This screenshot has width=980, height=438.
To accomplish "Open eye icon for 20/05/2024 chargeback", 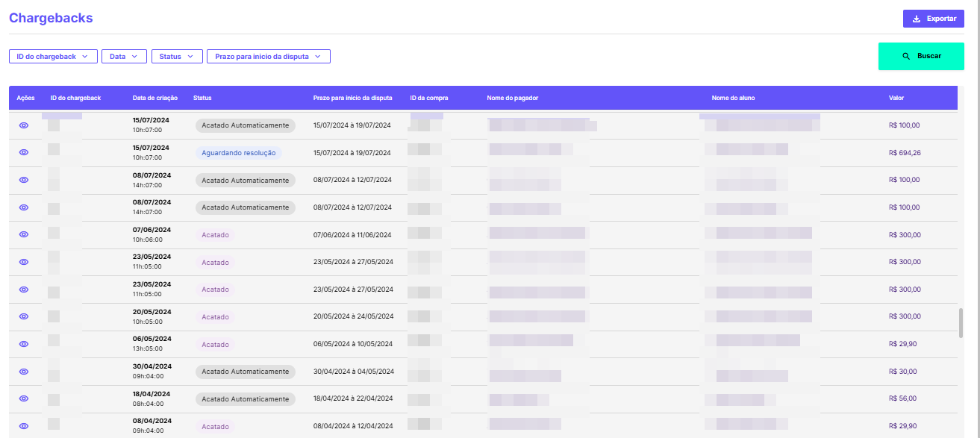I will tap(24, 316).
